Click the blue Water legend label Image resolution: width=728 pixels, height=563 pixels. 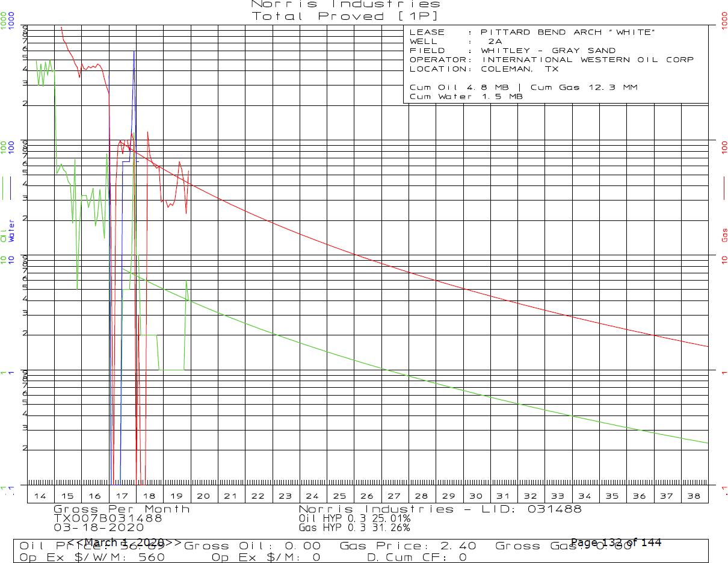coord(11,231)
